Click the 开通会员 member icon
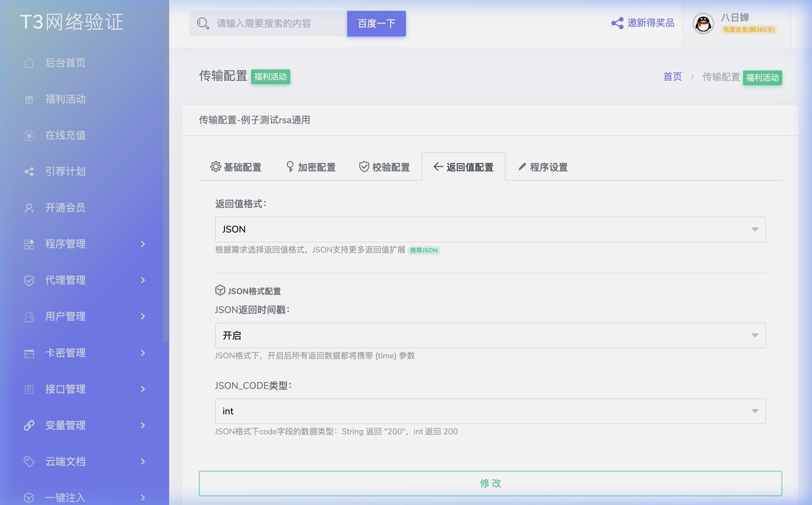 point(29,207)
